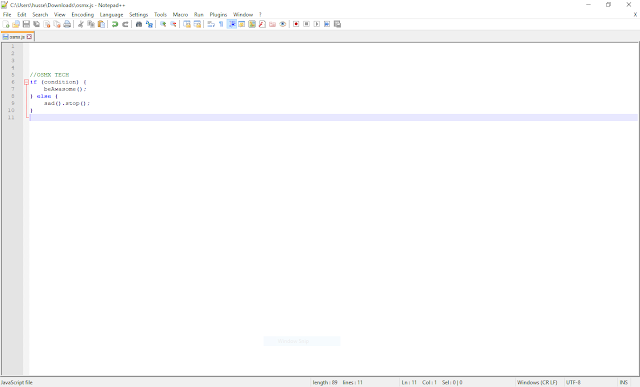Click the Save All toolbar icon
This screenshot has width=640, height=387.
pos(36,24)
